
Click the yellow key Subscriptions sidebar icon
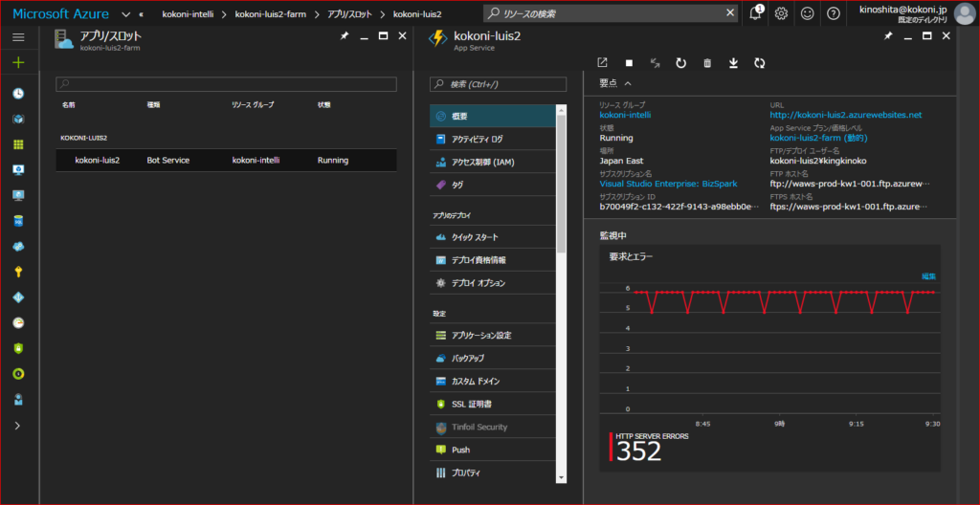point(18,272)
